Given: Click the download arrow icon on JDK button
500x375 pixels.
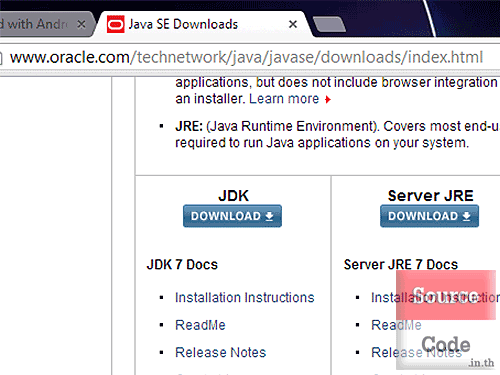Looking at the screenshot, I should pos(269,216).
